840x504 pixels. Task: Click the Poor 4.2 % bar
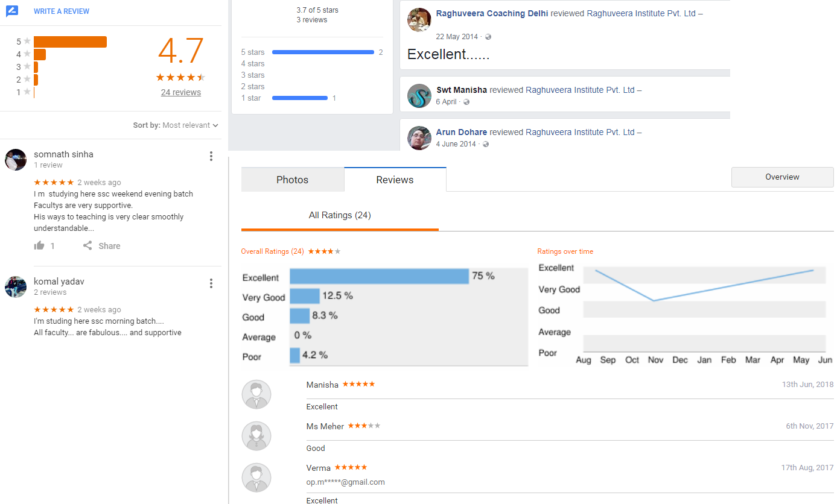point(295,356)
